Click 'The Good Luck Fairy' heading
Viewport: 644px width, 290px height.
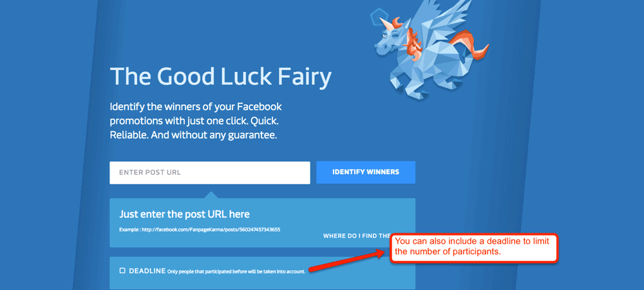[220, 77]
